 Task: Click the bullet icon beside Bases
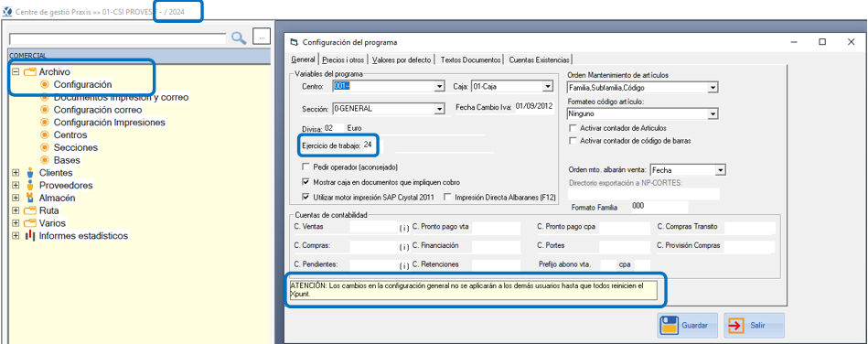click(45, 160)
